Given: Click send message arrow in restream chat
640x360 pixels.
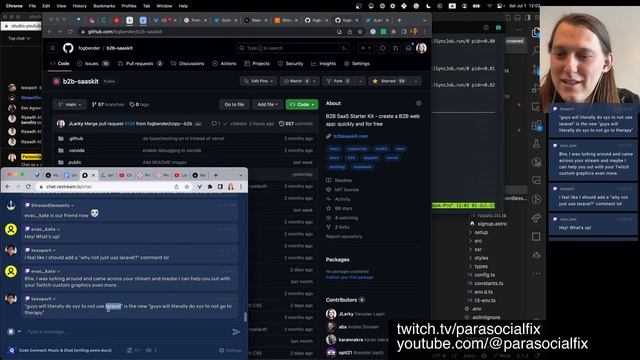Looking at the screenshot, I should (236, 332).
